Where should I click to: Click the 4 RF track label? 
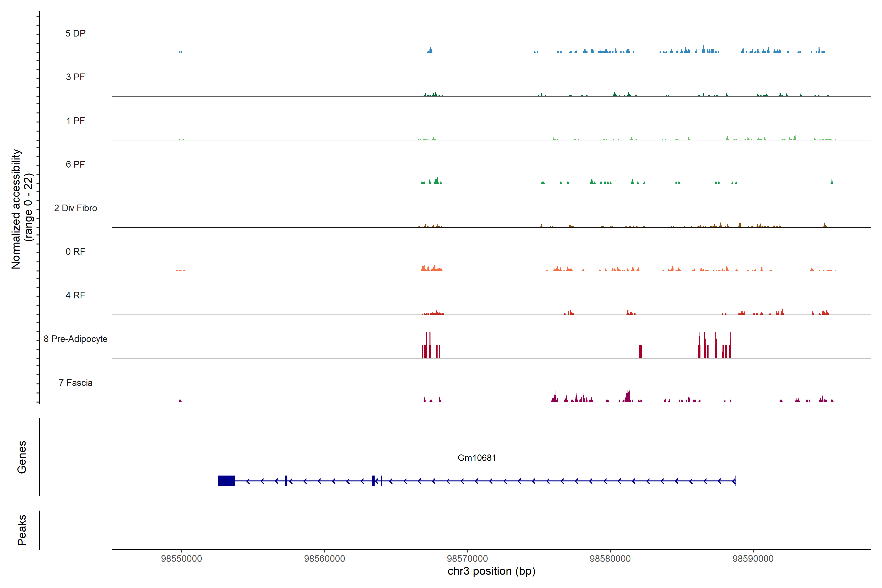[75, 295]
